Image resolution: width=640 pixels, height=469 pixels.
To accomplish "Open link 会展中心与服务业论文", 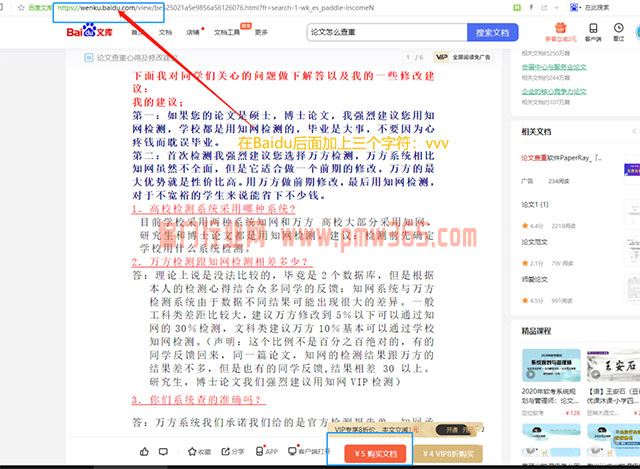I will pyautogui.click(x=554, y=67).
